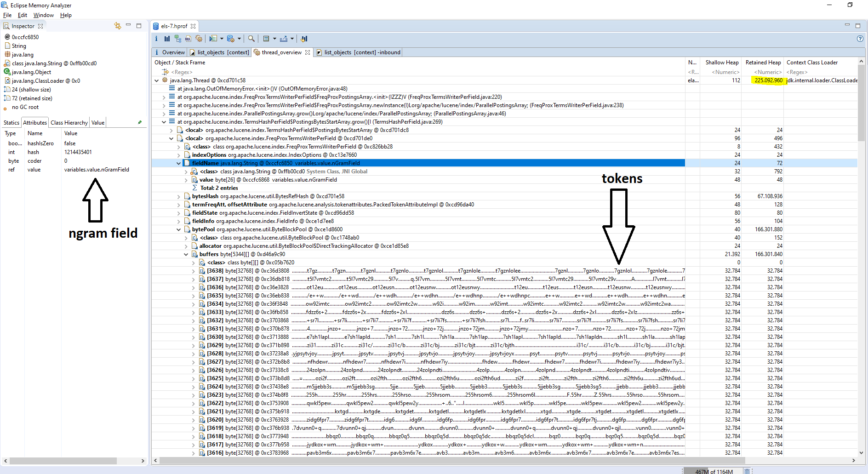
Task: Open the OQL query editor
Action: pos(188,39)
